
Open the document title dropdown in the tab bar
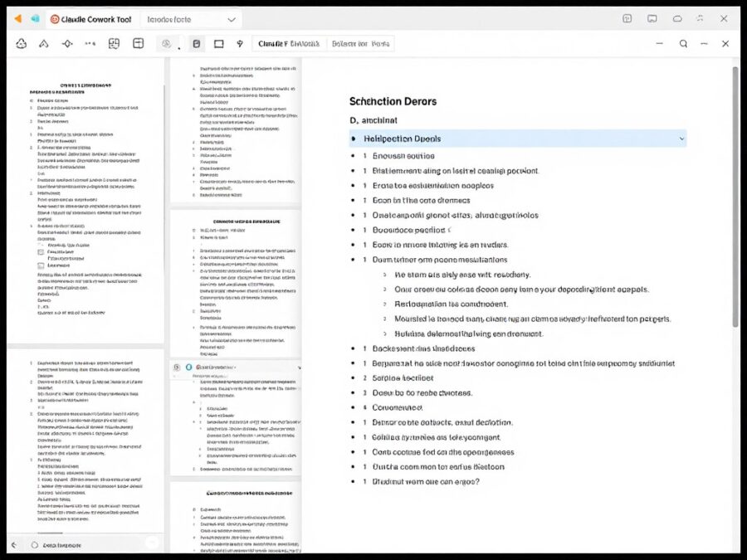coord(231,18)
